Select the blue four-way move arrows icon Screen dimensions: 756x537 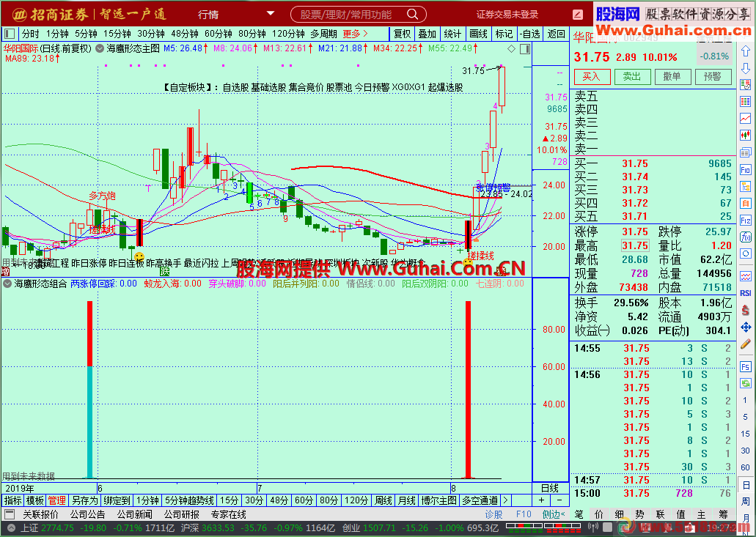tap(746, 327)
